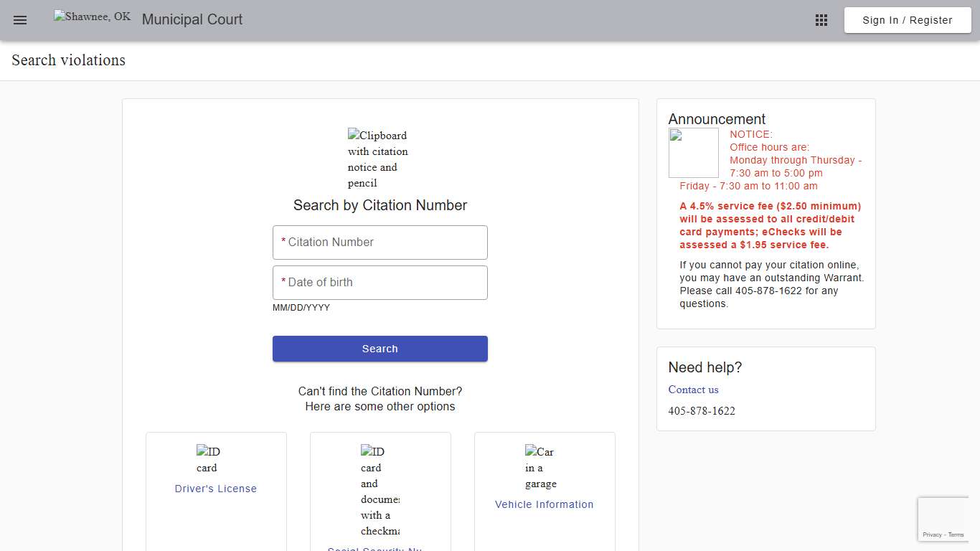Open the hamburger navigation menu
Image resolution: width=980 pixels, height=551 pixels.
[19, 19]
